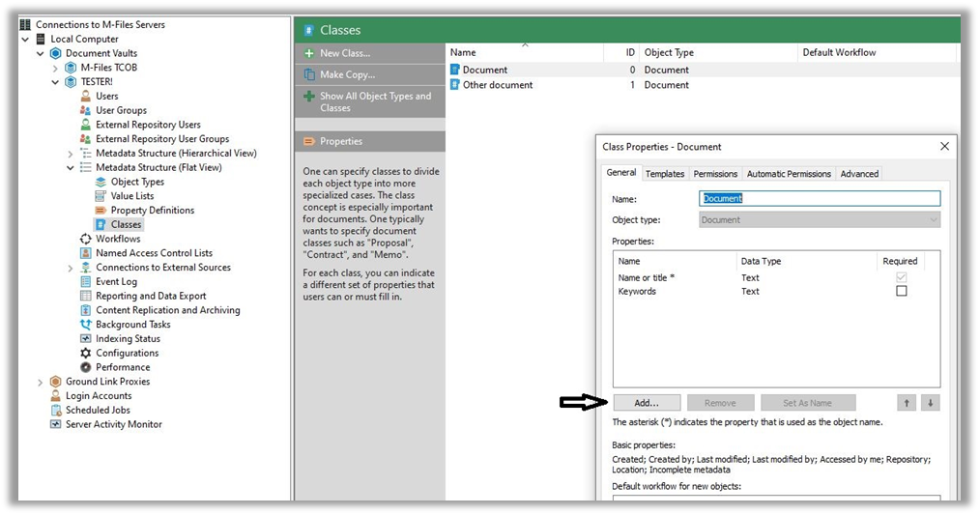Click the Classes node icon
Screen dimensions: 980x515
[x=101, y=224]
